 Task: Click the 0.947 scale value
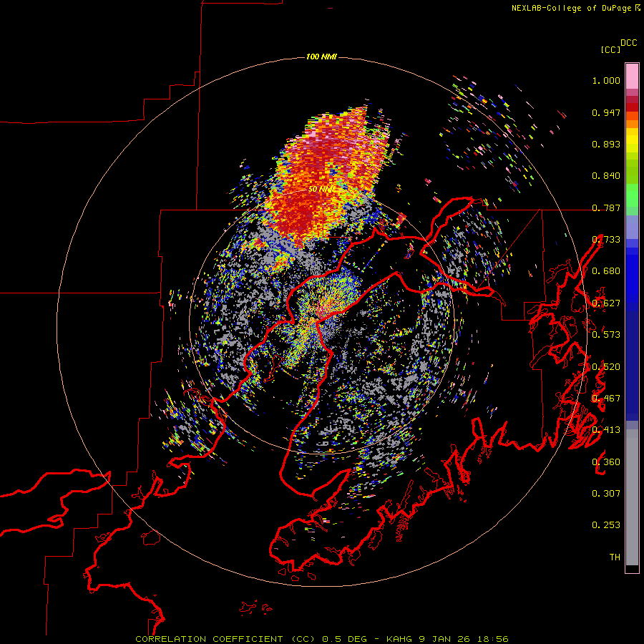click(606, 112)
